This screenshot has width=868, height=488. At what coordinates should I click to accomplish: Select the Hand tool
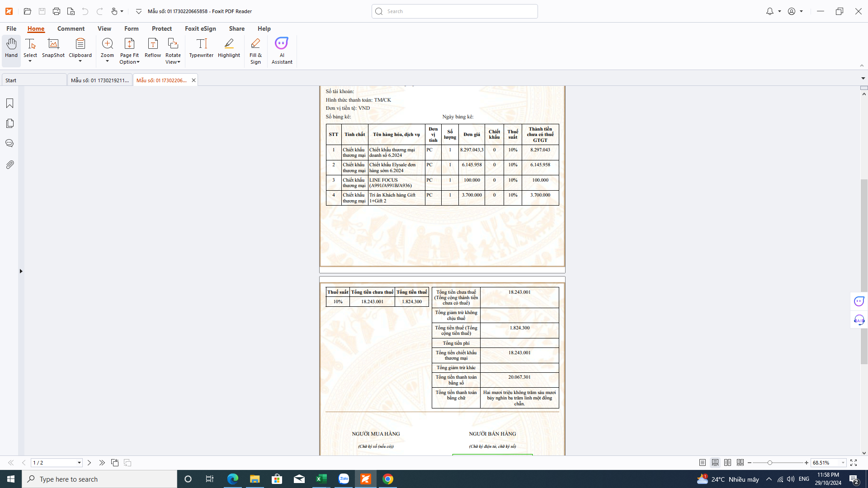pyautogui.click(x=11, y=48)
